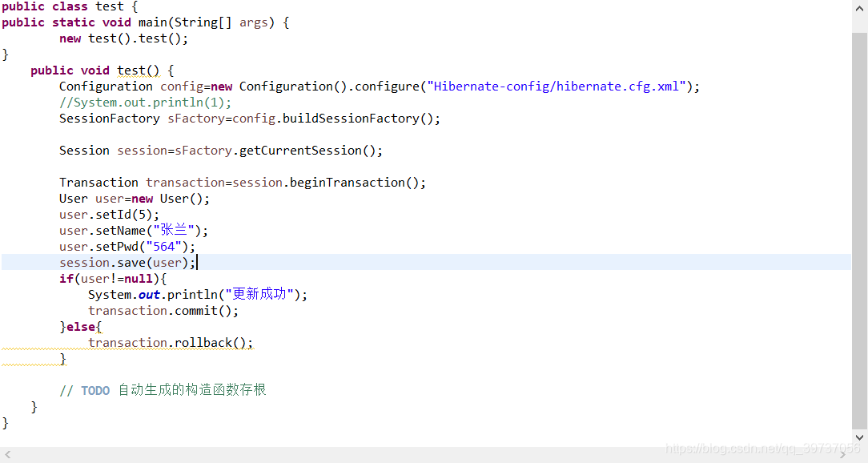Click the line 'user.setPwd("564");'
868x463 pixels.
click(x=127, y=247)
